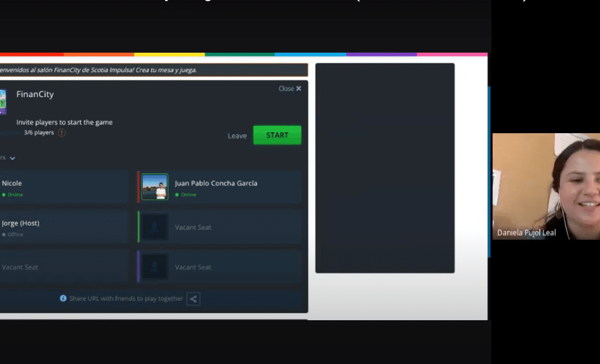The height and width of the screenshot is (364, 600).
Task: Click the orange warning icon beside 3/6 players
Action: pyautogui.click(x=62, y=133)
